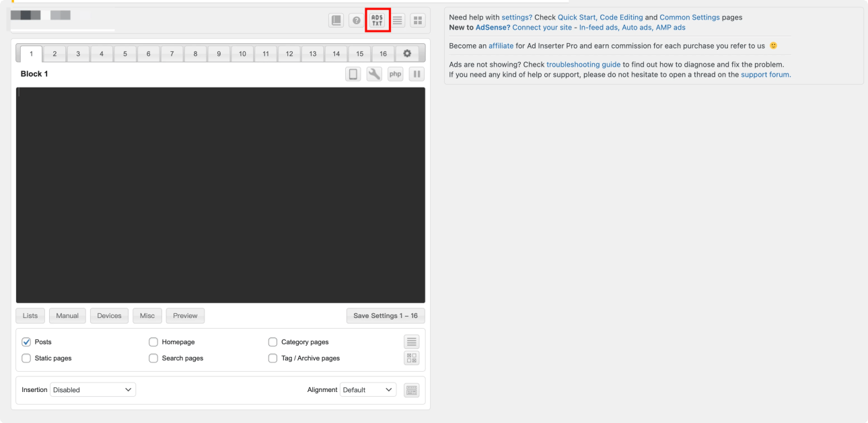Open the code tools wrench icon
This screenshot has width=868, height=423.
click(x=374, y=74)
